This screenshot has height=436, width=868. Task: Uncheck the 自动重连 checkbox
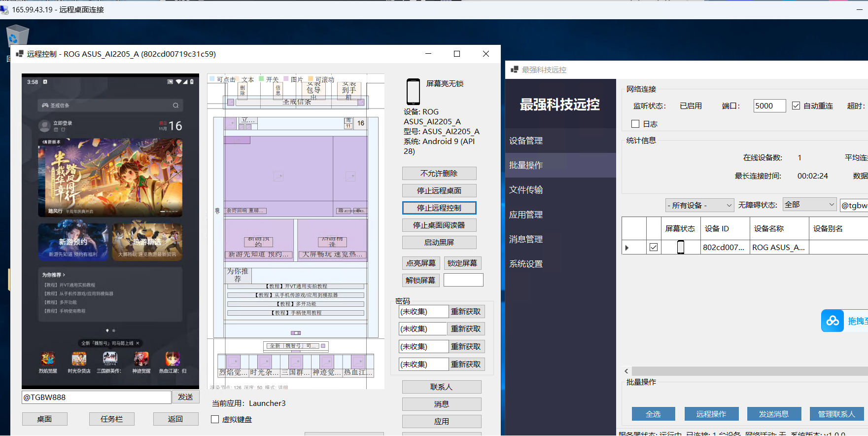(796, 106)
